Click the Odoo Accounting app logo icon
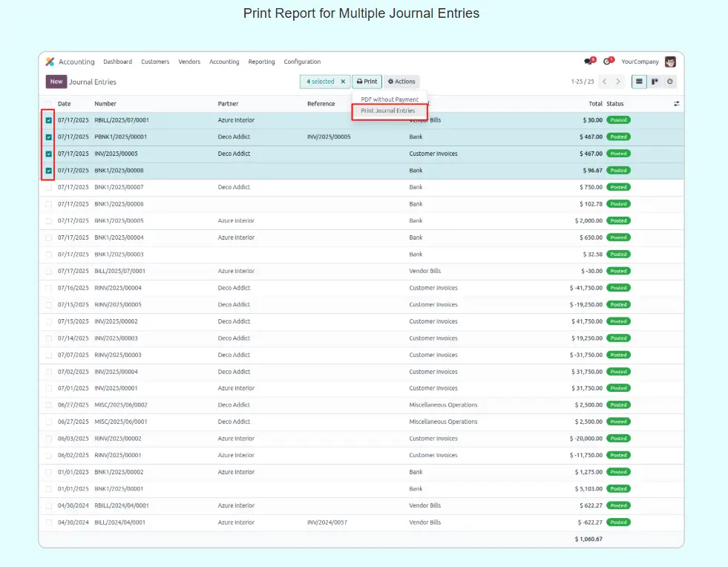728x567 pixels. point(50,62)
